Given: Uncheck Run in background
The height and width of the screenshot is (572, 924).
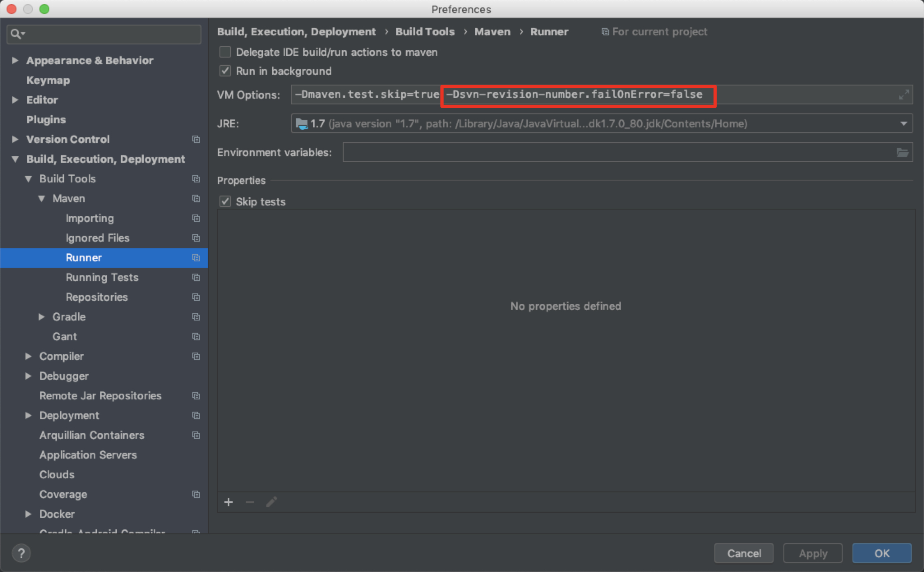Looking at the screenshot, I should click(x=225, y=71).
